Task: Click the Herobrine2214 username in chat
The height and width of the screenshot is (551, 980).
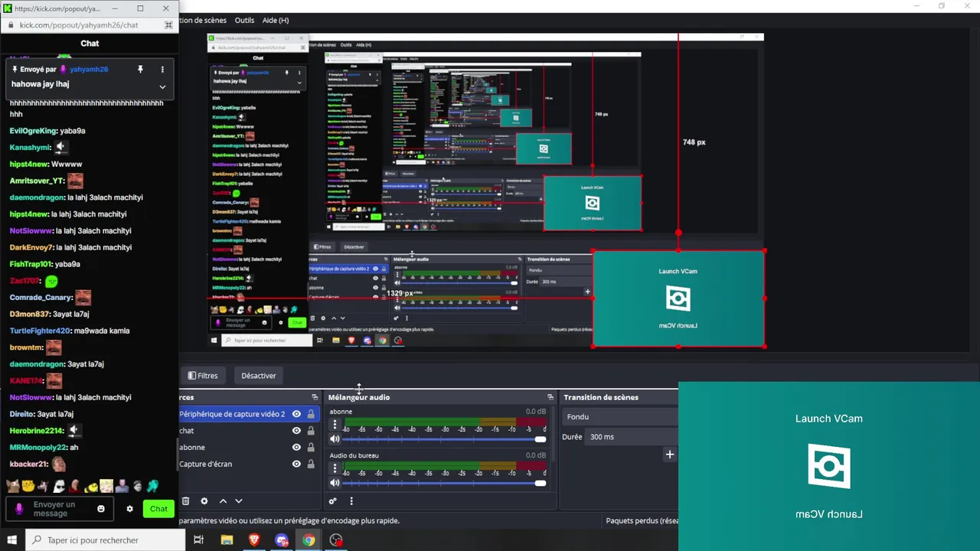Action: [37, 431]
